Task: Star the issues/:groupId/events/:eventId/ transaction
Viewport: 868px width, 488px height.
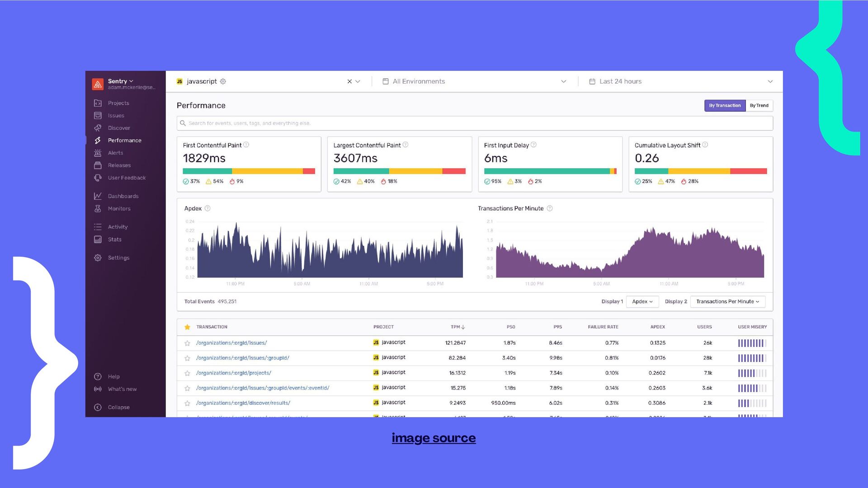Action: pos(187,388)
